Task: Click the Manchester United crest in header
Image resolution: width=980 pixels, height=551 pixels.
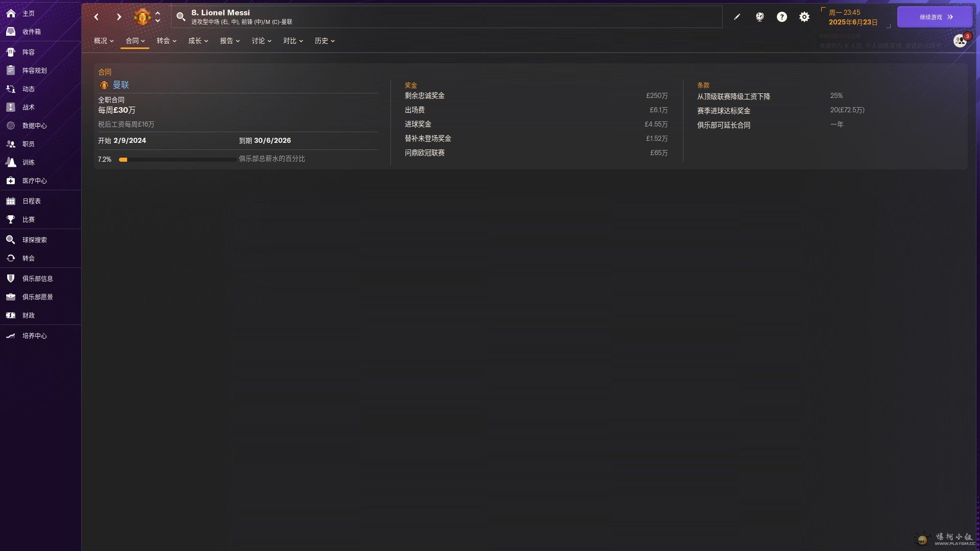Action: [142, 17]
